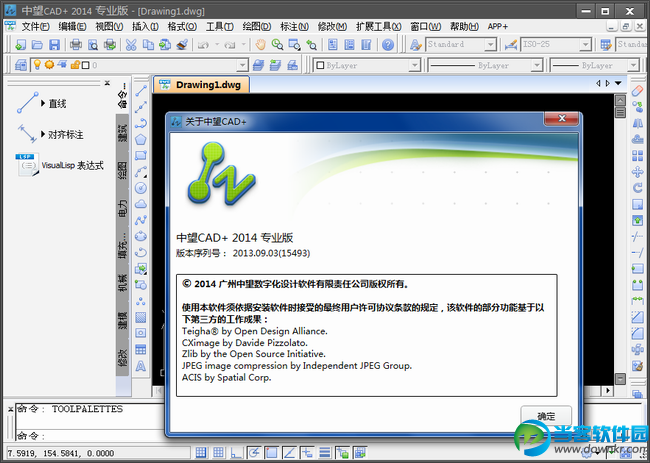Screen dimensions: 650x463
Task: Switch to the 机械 tool palette tab
Action: [x=123, y=283]
